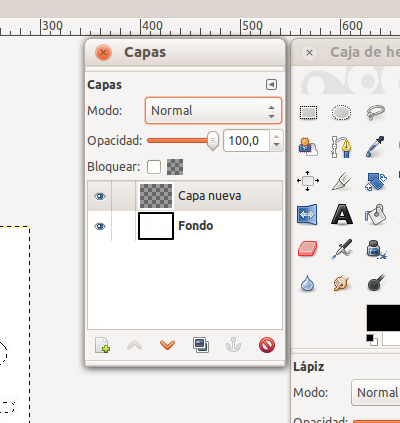The image size is (400, 423).
Task: Open the white background color swatch
Action: [x=391, y=339]
